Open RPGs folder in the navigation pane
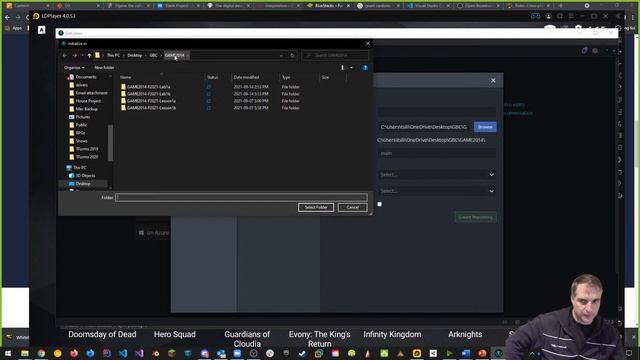The image size is (640, 360). point(80,133)
